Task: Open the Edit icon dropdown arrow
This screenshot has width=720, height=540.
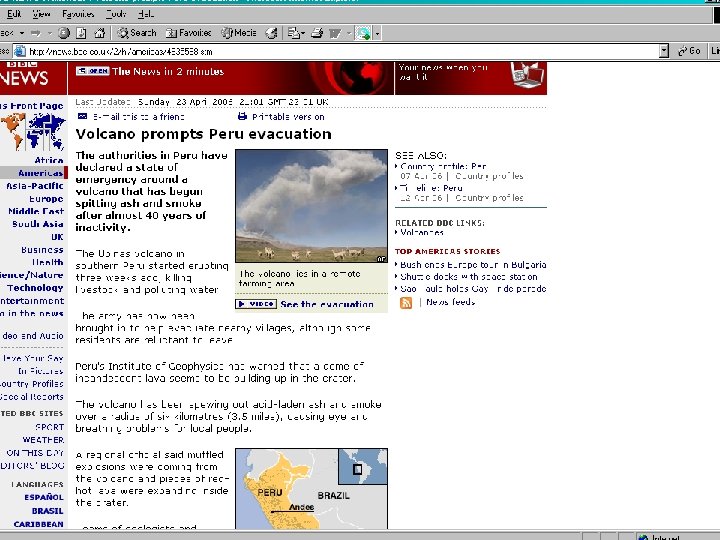Action: click(349, 33)
